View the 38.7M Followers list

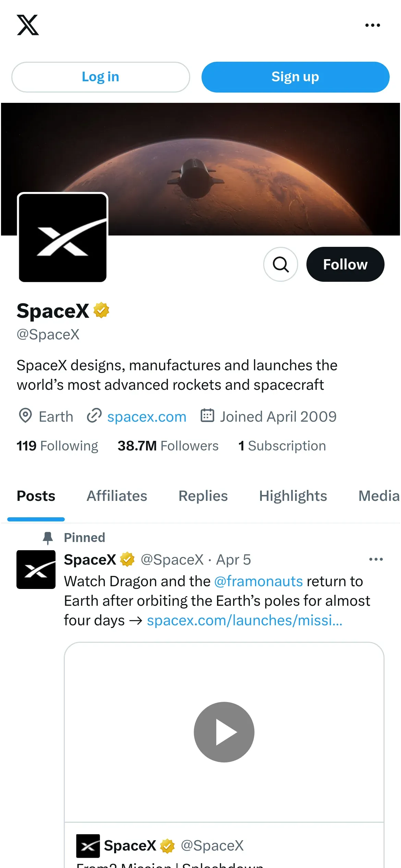coord(168,446)
